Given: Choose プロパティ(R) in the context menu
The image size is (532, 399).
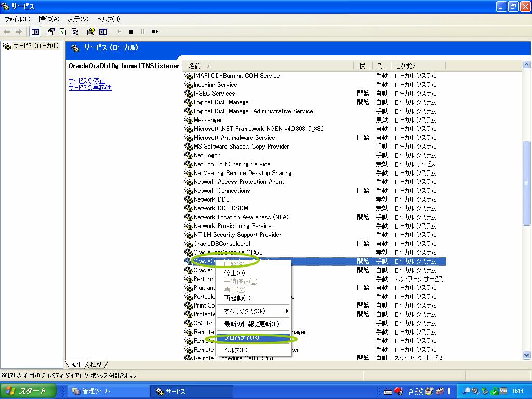Looking at the screenshot, I should click(253, 337).
